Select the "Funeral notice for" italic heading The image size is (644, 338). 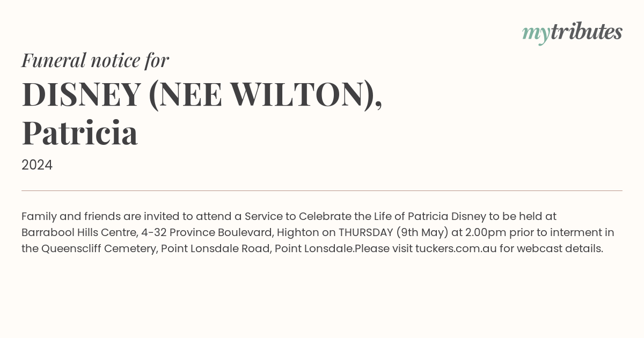(x=95, y=60)
